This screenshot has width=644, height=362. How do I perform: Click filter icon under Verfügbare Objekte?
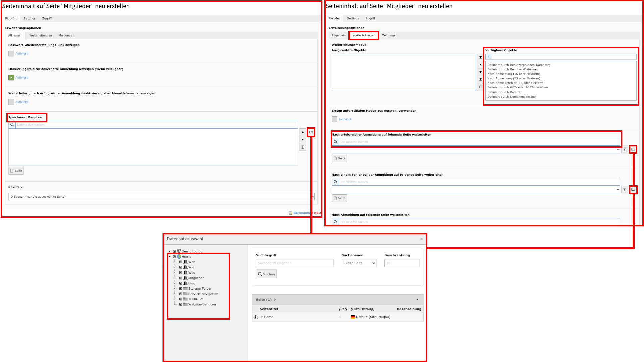pyautogui.click(x=489, y=57)
